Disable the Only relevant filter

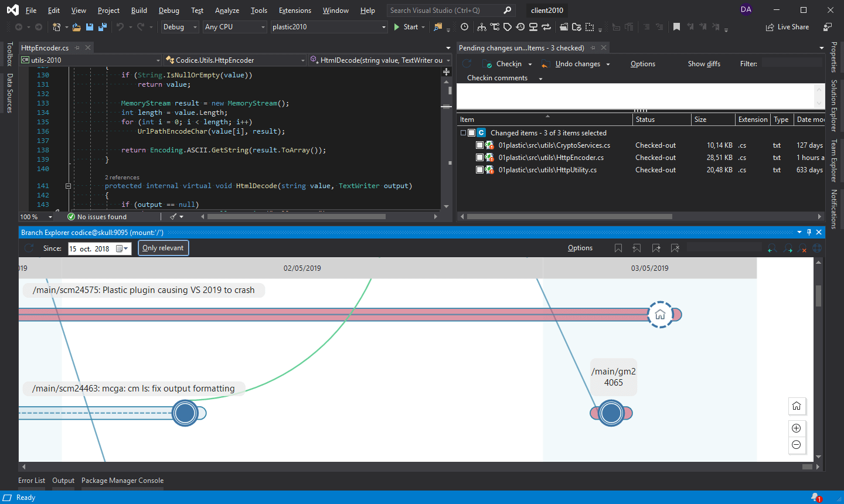tap(164, 248)
